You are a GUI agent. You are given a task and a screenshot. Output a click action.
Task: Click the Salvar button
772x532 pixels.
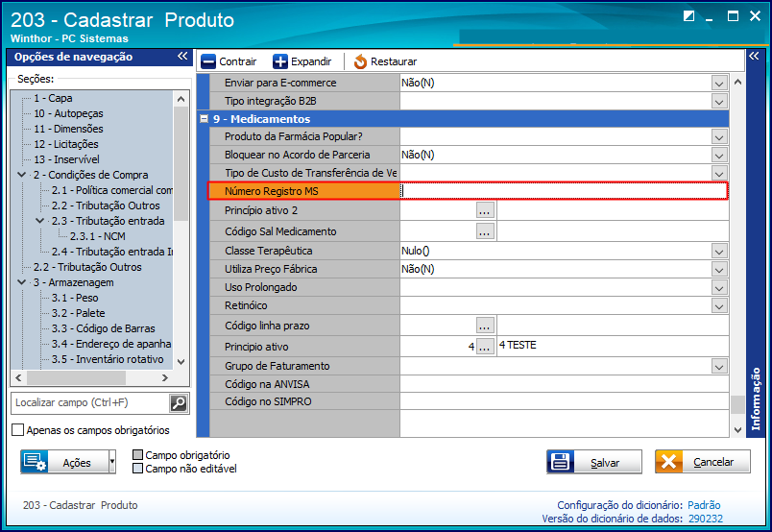[594, 462]
